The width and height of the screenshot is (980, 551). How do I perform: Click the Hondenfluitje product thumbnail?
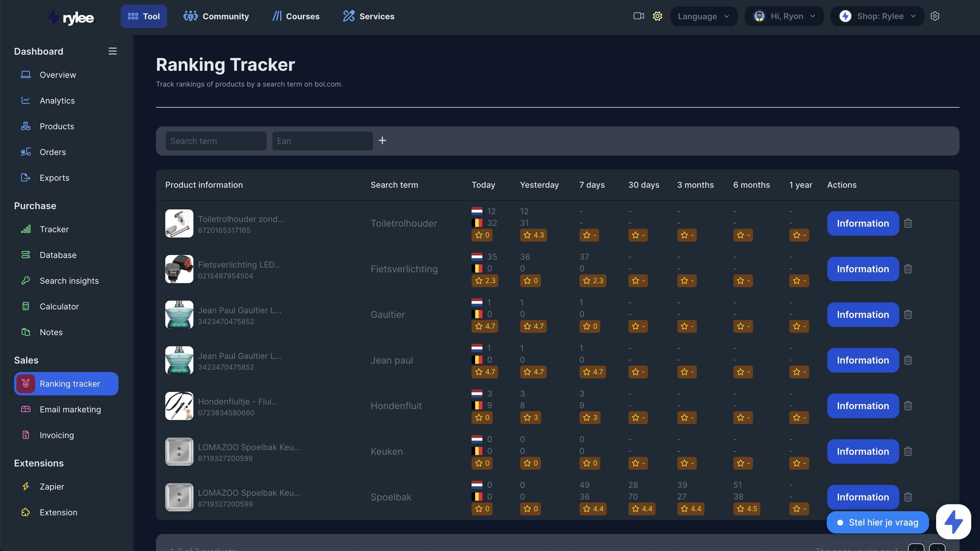[179, 406]
